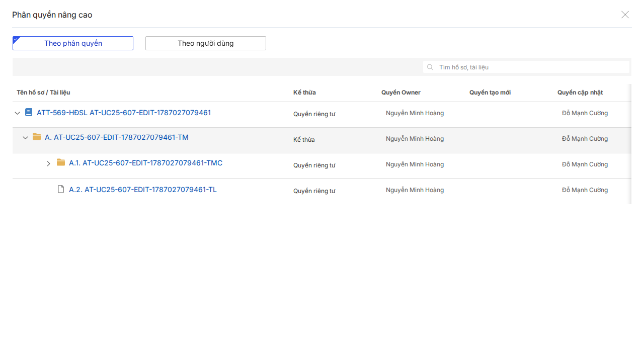The width and height of the screenshot is (644, 362).
Task: Click the Quyền Owner column header
Action: click(x=401, y=93)
